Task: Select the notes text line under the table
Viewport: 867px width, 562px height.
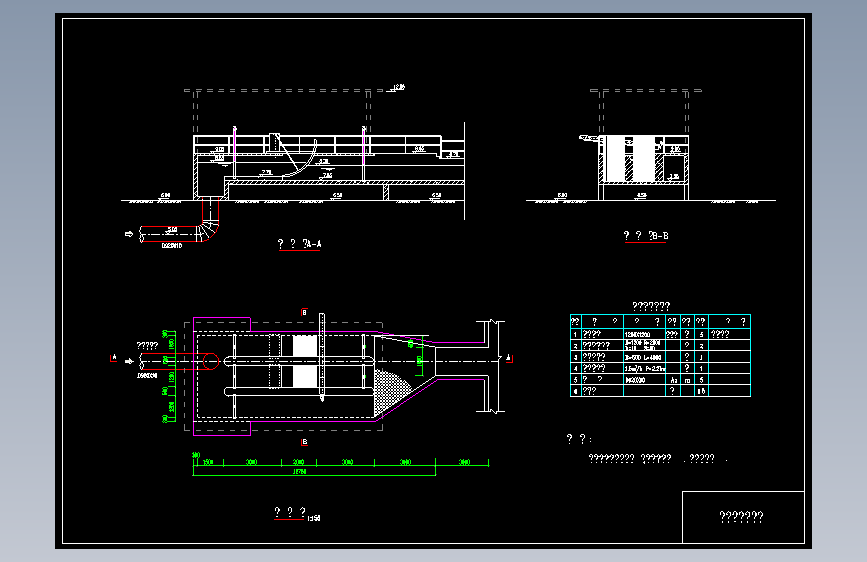Action: [x=657, y=459]
